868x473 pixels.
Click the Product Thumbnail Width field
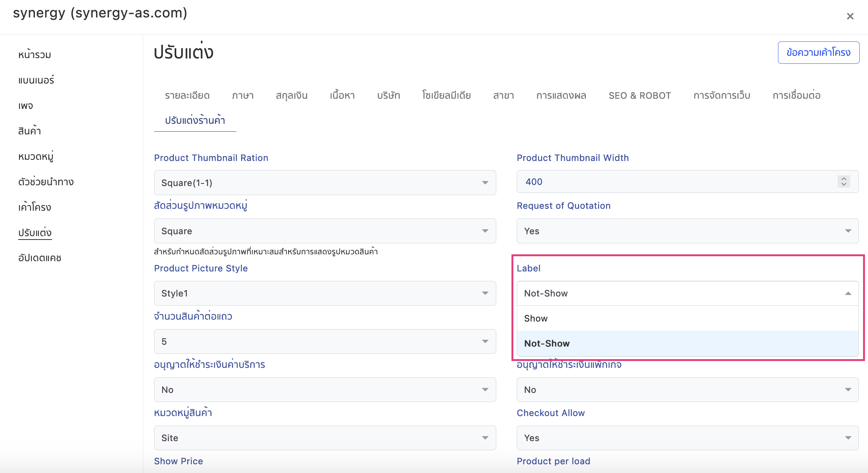688,181
